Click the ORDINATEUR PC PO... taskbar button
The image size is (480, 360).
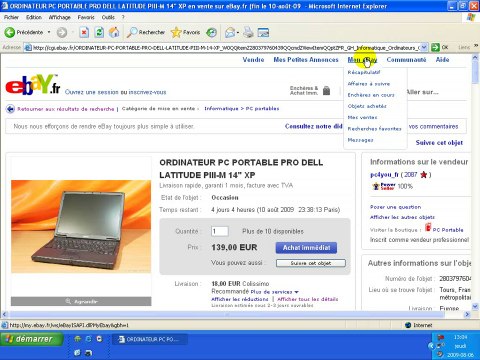pyautogui.click(x=149, y=339)
